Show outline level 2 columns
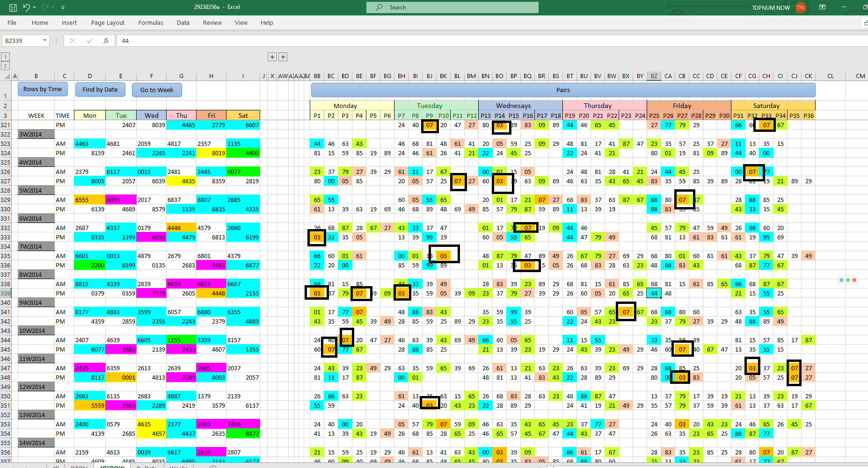Screen dimensions: 868x468 pyautogui.click(x=5, y=66)
